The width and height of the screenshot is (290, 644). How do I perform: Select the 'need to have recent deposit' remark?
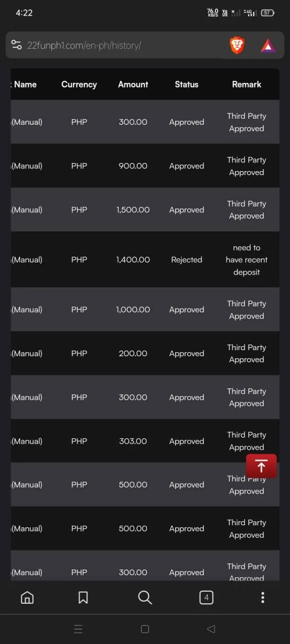[x=247, y=260]
